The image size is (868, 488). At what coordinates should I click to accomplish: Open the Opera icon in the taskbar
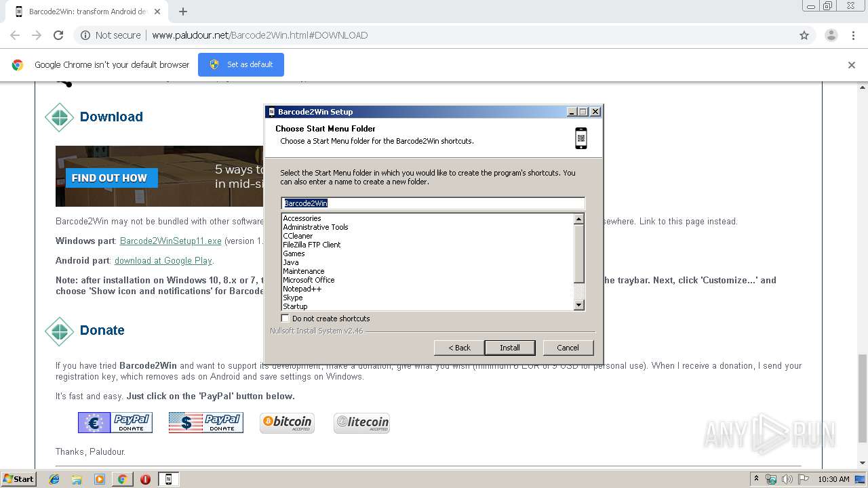145,479
